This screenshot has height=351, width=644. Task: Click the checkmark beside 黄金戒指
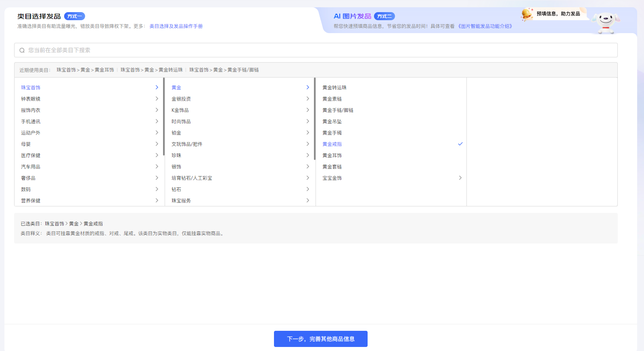460,144
